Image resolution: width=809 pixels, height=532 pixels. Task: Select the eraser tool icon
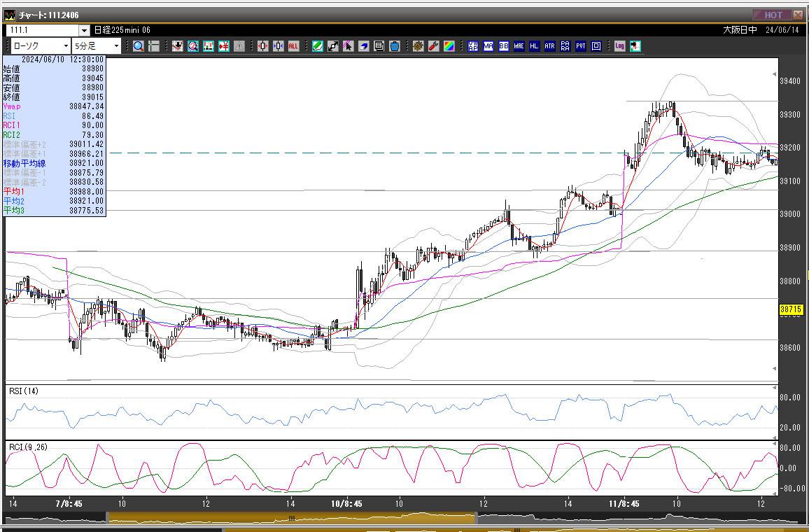[x=364, y=46]
